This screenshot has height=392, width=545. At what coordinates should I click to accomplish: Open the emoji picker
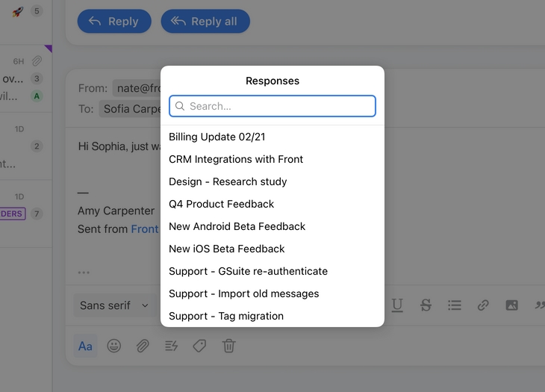113,346
